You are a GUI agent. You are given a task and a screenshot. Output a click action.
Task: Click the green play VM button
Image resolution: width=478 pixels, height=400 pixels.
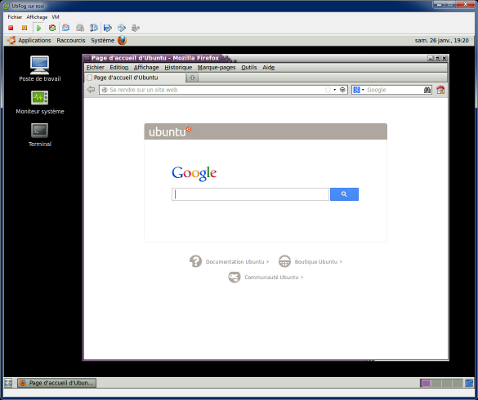[39, 28]
